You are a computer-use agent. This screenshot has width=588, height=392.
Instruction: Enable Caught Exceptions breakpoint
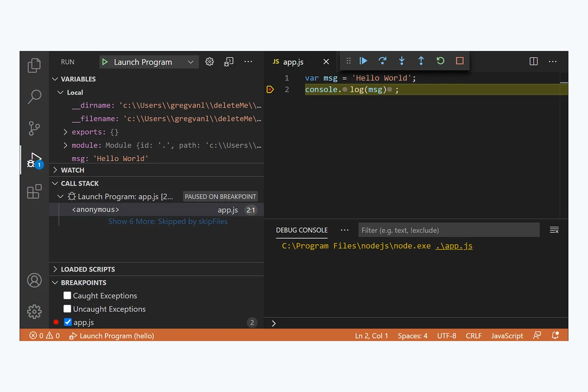[x=68, y=295]
